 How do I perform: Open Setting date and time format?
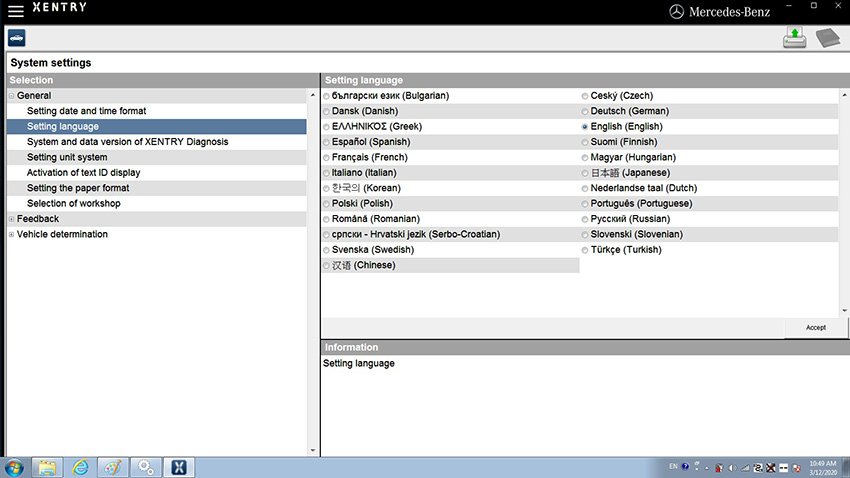point(86,111)
